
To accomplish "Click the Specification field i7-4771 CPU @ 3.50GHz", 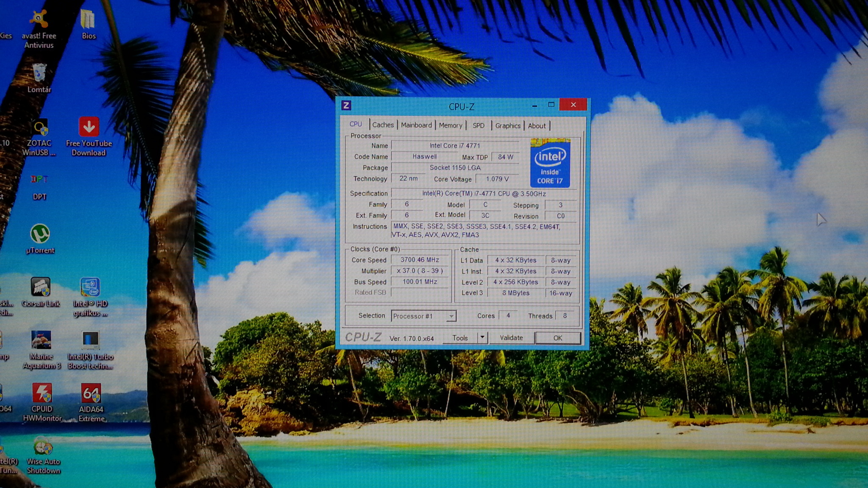I will point(484,194).
